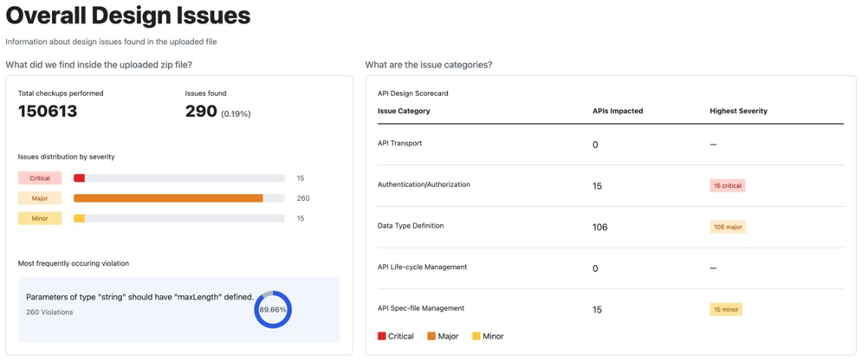
Task: Click the orange Major legend swatch
Action: tap(431, 337)
